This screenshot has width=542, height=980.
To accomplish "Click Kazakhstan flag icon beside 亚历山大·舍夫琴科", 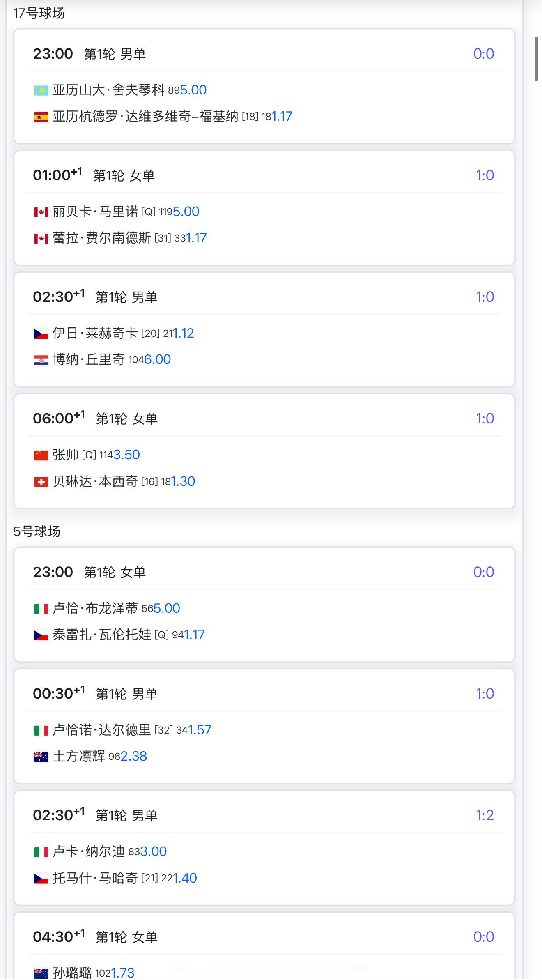I will (x=41, y=90).
